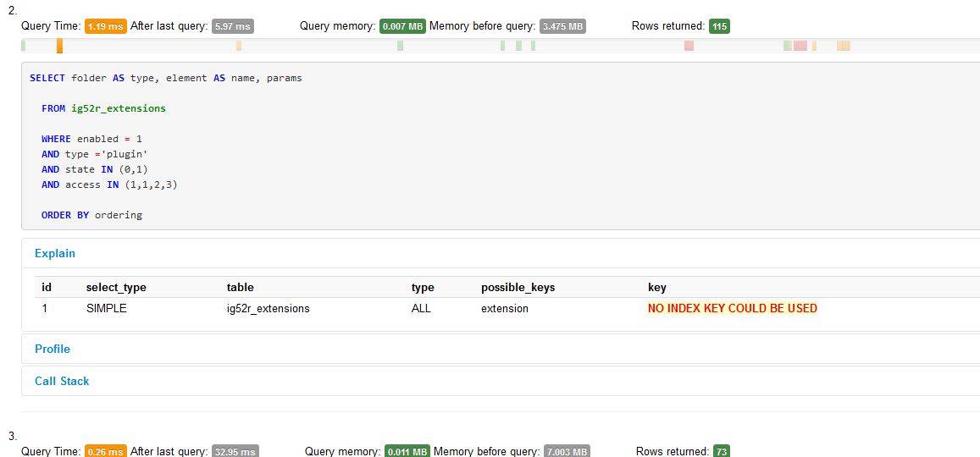Viewport: 980px width, 457px height.
Task: Click the 'ALL' type cell
Action: [421, 308]
